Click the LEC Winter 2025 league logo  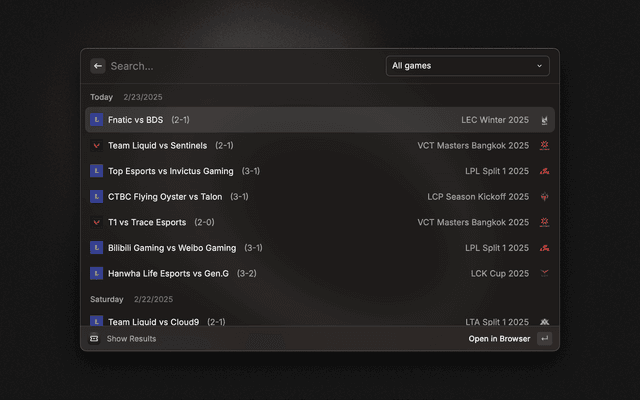click(544, 120)
